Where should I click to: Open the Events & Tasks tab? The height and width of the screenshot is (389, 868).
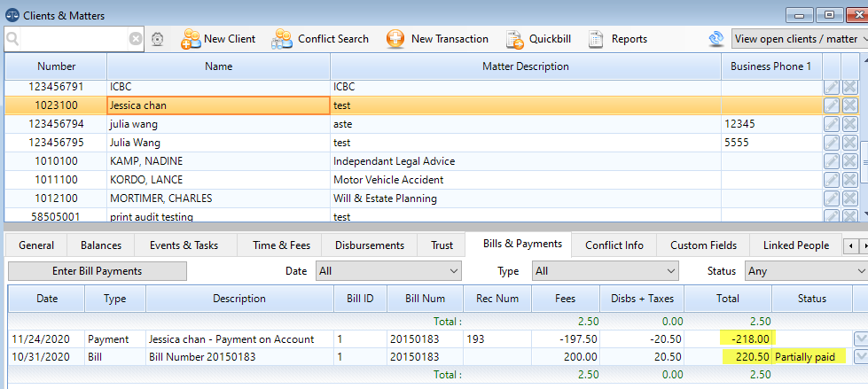[x=184, y=245]
